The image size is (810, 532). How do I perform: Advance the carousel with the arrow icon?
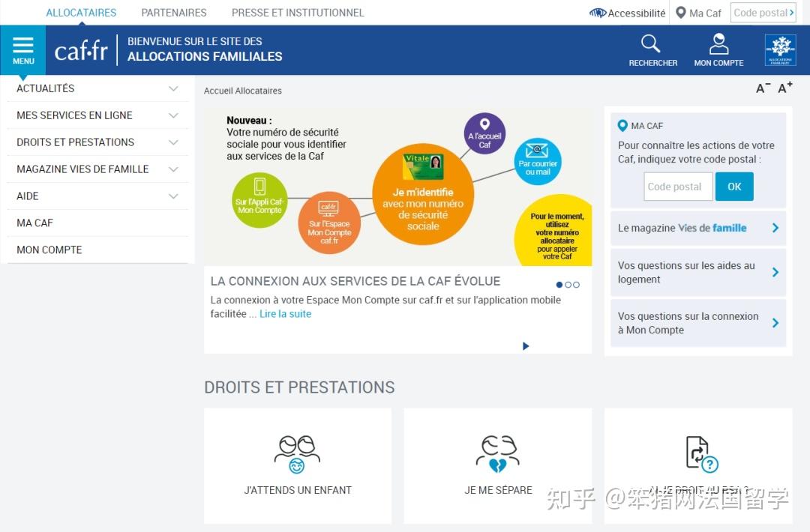(x=526, y=345)
